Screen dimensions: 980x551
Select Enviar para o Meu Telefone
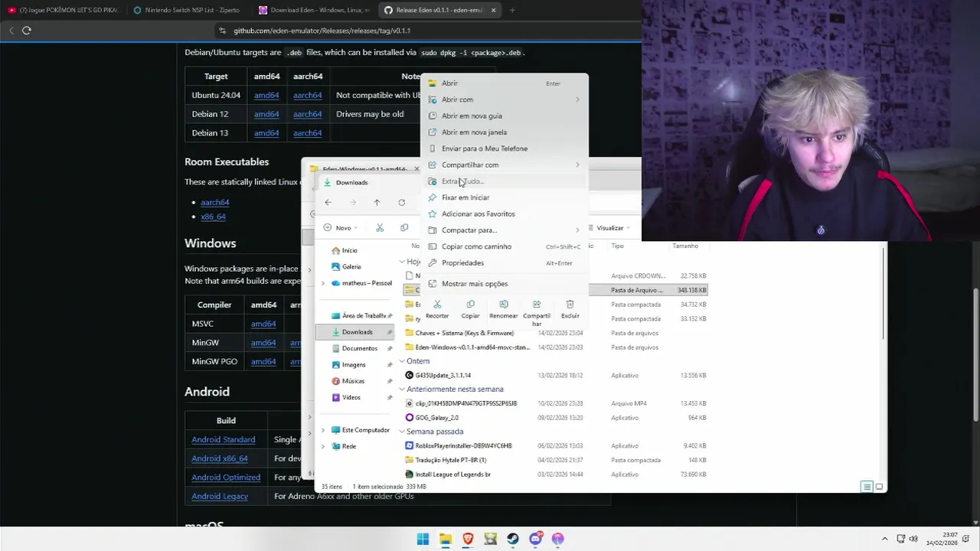click(x=504, y=148)
